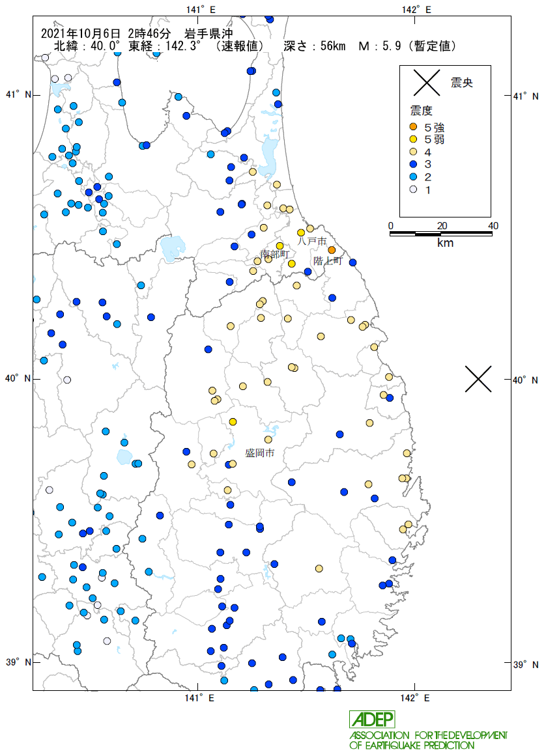Click the 北緯：40.0° latitude text
The image size is (546, 756).
coord(87,46)
